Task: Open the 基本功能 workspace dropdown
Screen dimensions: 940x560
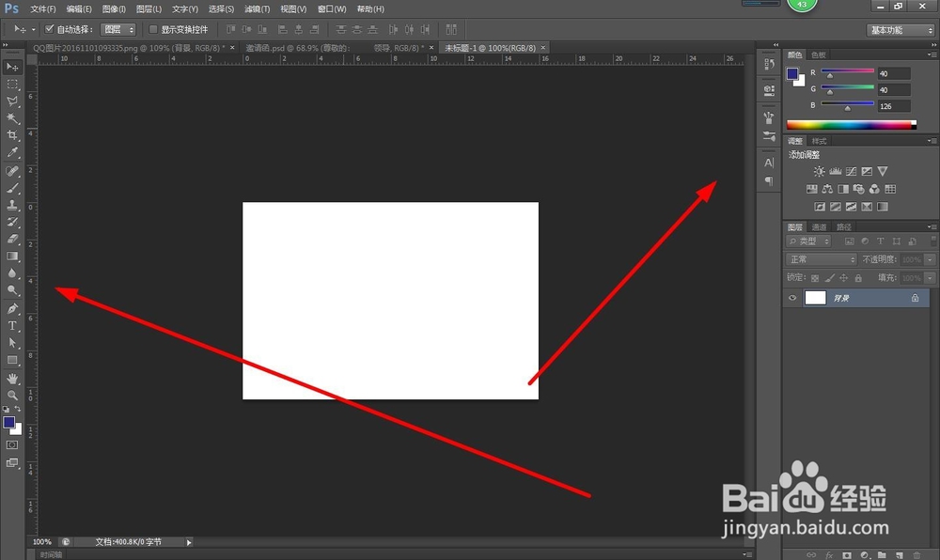Action: click(901, 30)
